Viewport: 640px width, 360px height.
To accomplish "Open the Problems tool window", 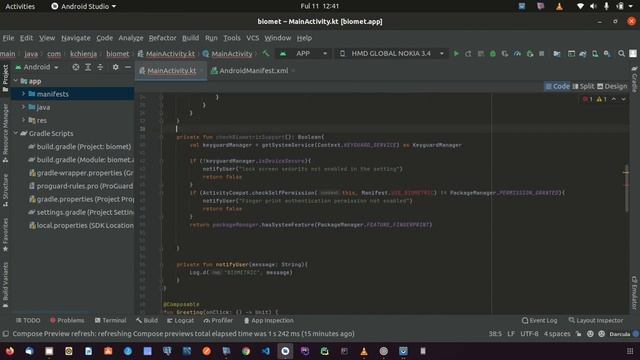I will pyautogui.click(x=67, y=320).
